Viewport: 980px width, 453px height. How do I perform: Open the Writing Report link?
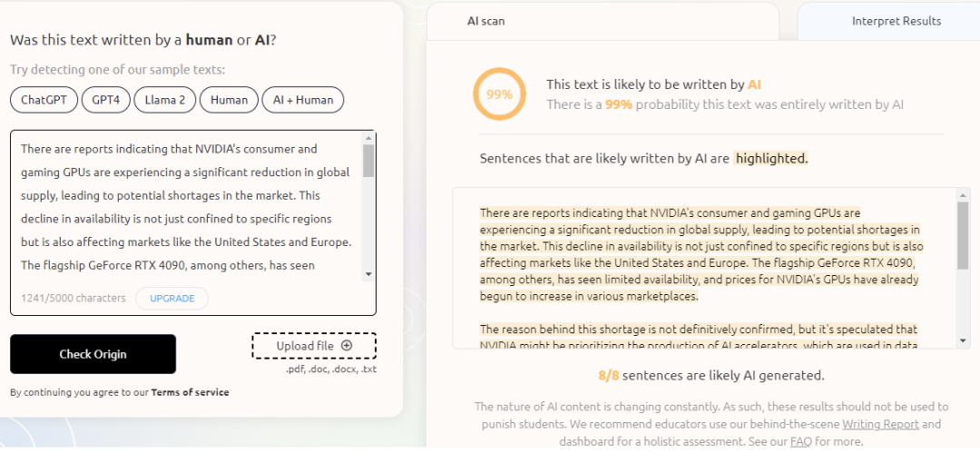tap(880, 424)
